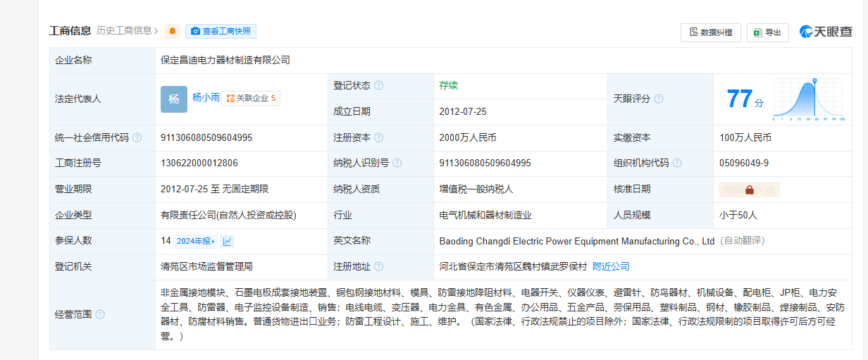Click the locked 核准日期 value

click(750, 190)
